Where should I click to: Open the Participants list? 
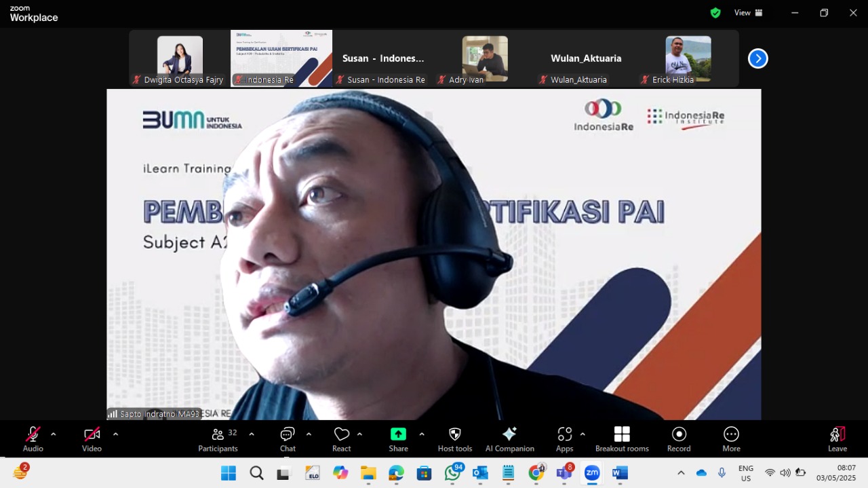click(x=218, y=439)
